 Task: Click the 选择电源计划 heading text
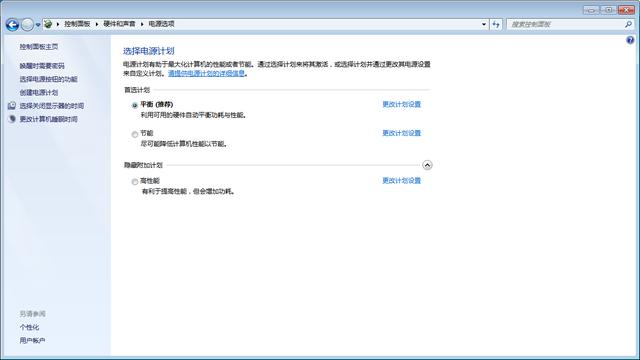(149, 51)
